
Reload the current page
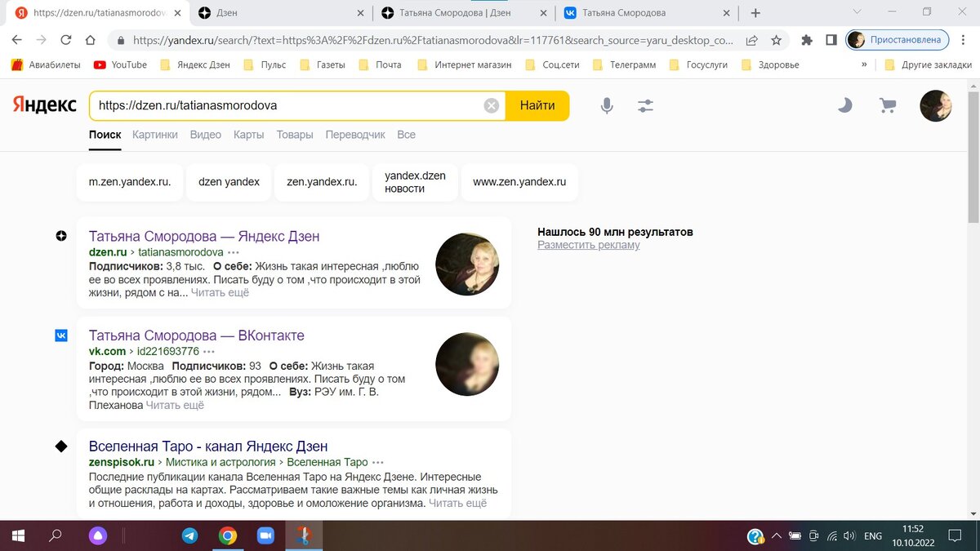pos(66,39)
